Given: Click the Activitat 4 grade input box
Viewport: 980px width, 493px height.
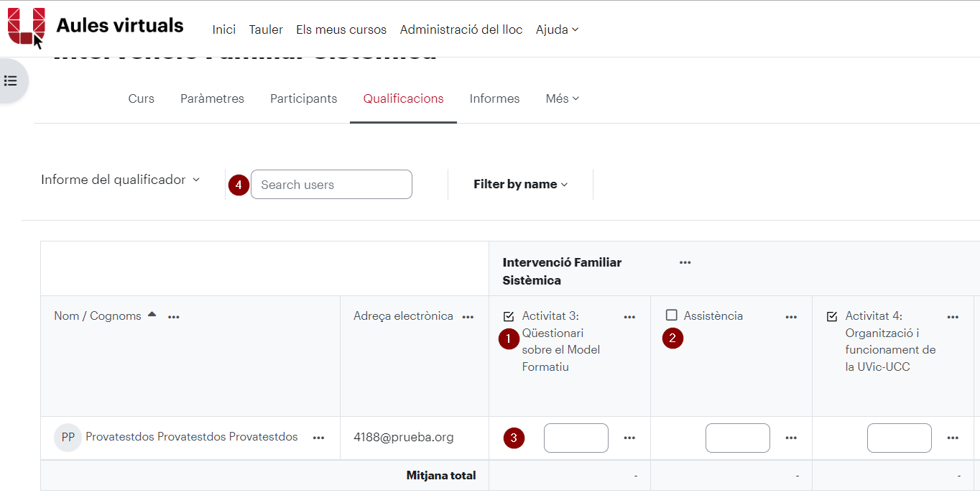Looking at the screenshot, I should click(900, 438).
